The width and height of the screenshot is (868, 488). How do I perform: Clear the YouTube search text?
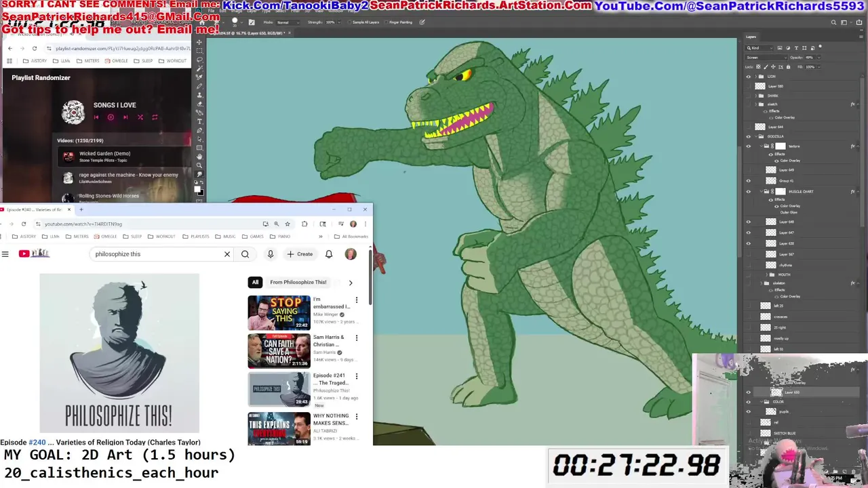[227, 254]
